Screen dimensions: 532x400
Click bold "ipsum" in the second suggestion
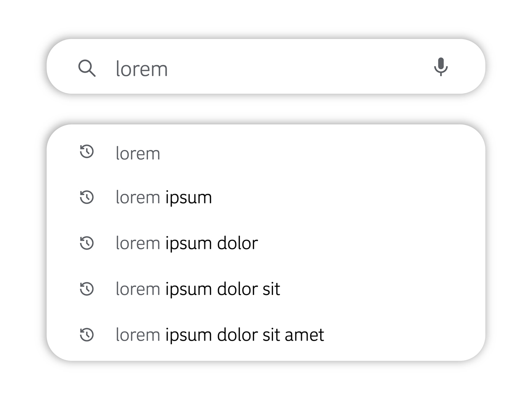click(x=188, y=197)
